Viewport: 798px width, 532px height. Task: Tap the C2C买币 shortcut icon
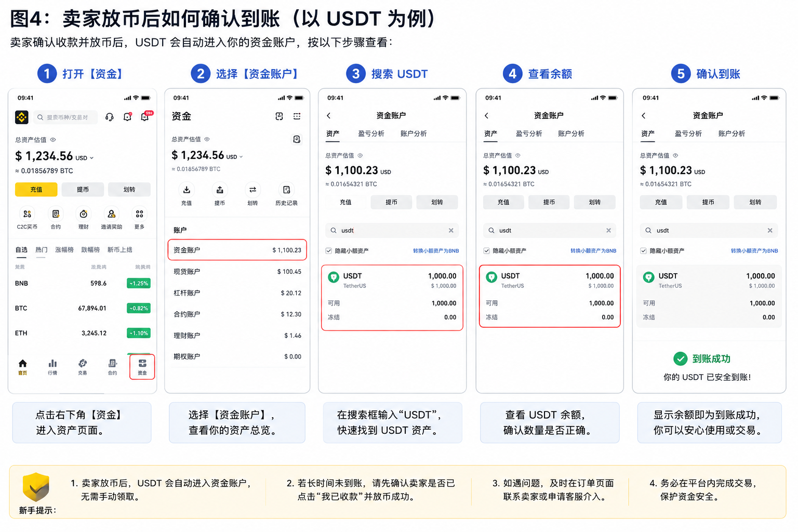27,214
